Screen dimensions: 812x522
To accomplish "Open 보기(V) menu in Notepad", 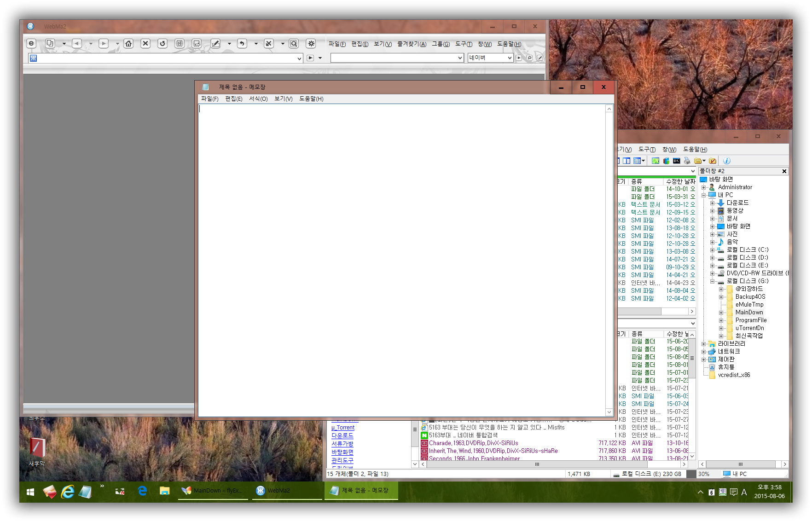I will pos(284,99).
